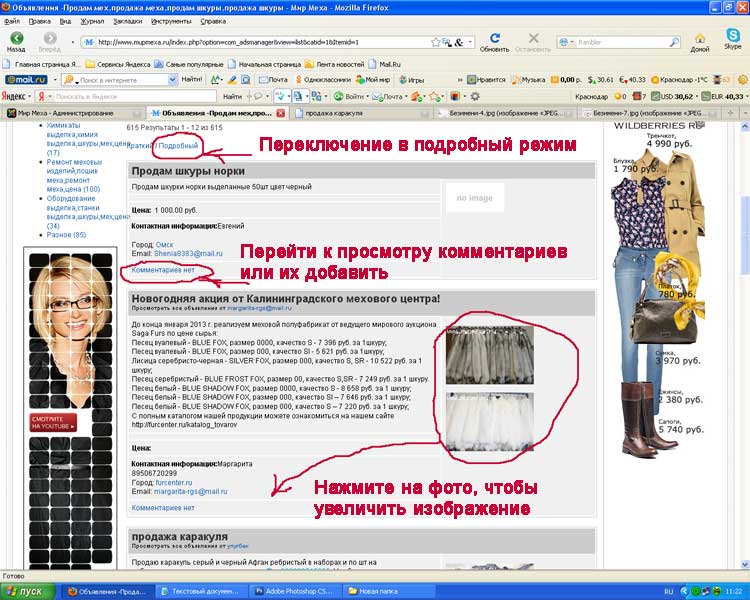Bookmark the page with the address bar star
Image resolution: width=750 pixels, height=600 pixels.
(x=435, y=42)
